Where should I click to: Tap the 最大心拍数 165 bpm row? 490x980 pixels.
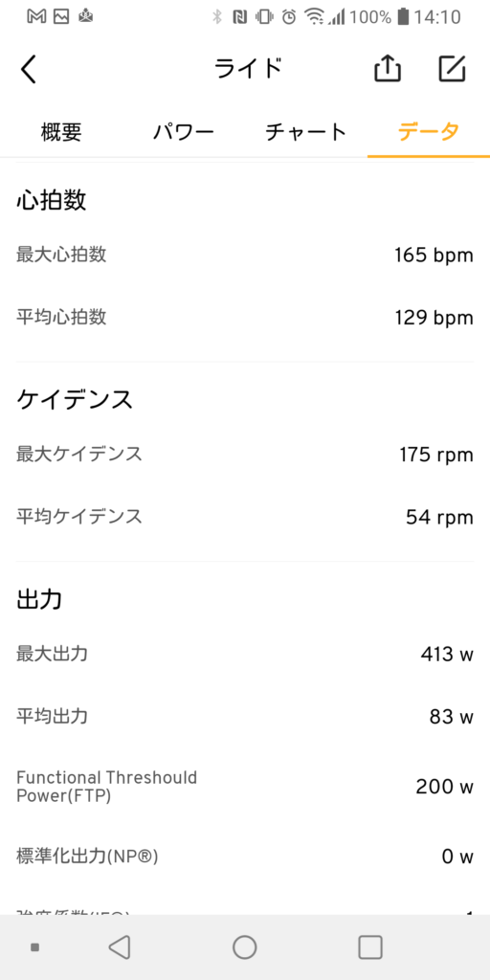pos(245,255)
